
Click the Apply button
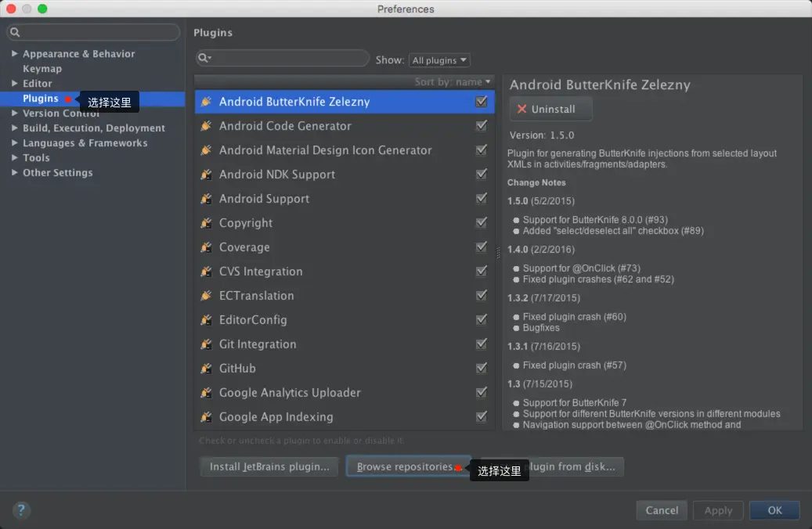point(718,510)
